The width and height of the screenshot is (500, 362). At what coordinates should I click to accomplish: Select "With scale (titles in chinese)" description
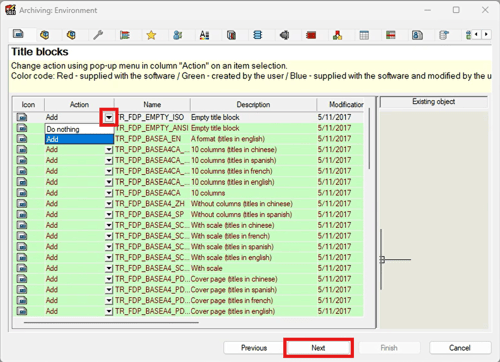point(232,225)
